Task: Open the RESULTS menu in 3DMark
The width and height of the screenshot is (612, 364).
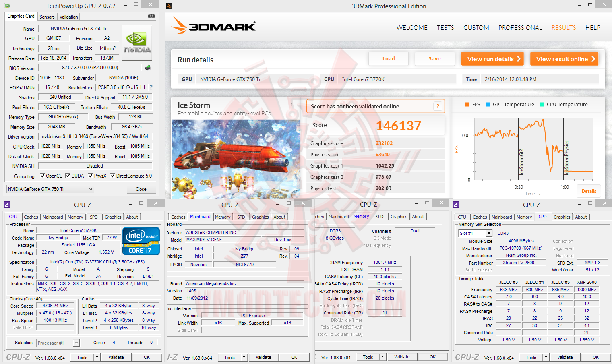Action: pyautogui.click(x=564, y=28)
